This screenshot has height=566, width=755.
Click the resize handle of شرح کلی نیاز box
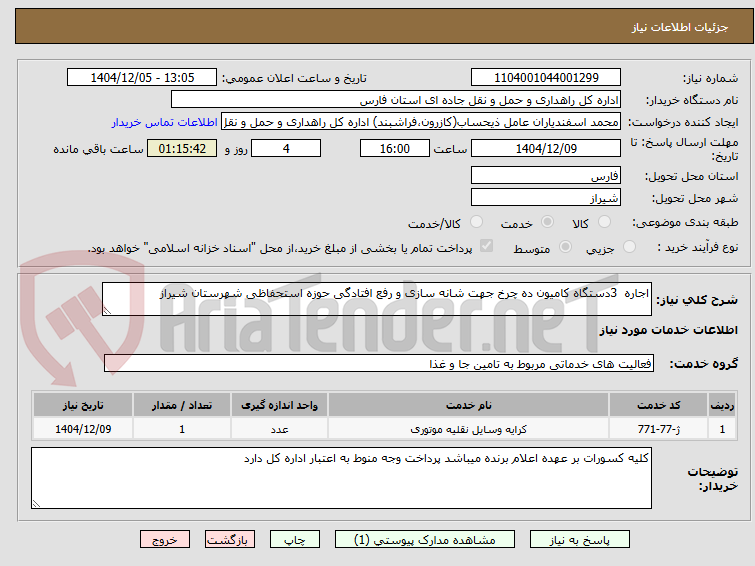(107, 311)
